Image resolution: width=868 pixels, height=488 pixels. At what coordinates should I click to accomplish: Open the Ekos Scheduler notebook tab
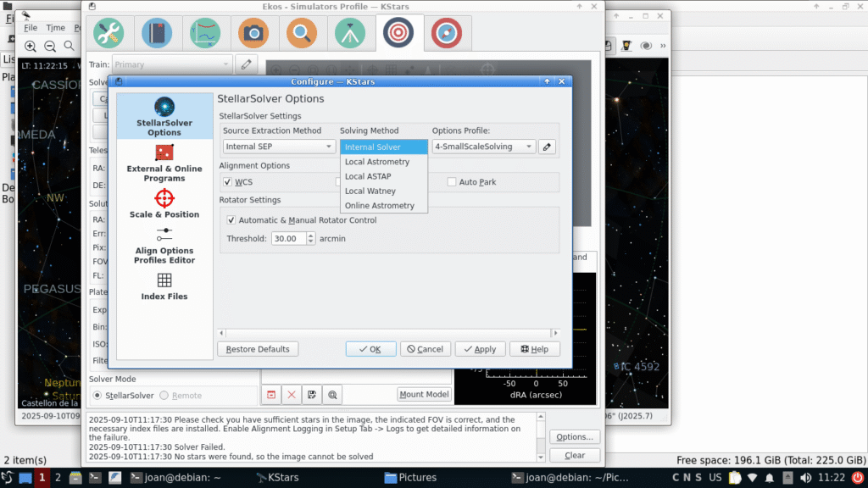157,33
